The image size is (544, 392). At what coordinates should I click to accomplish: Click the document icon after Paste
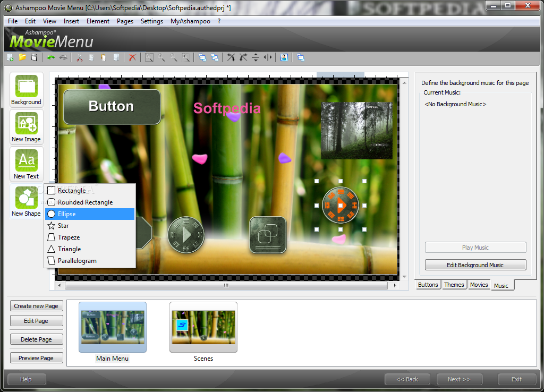[x=116, y=57]
